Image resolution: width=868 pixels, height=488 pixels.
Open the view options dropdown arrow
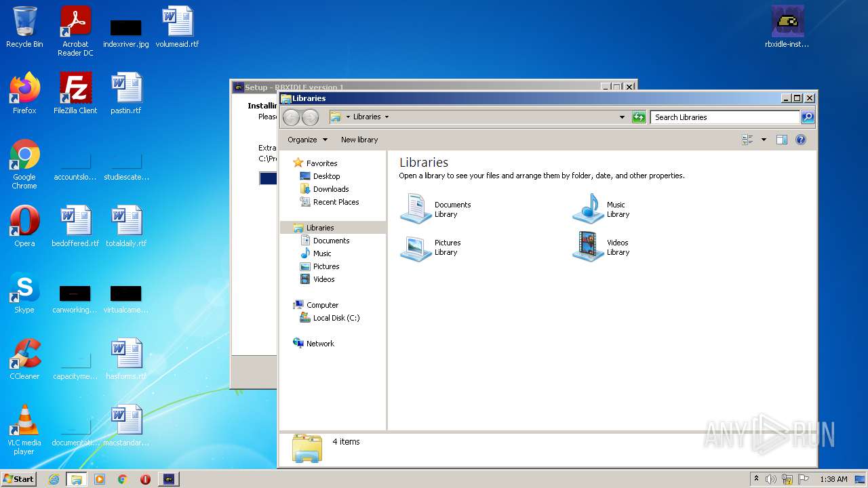point(764,140)
